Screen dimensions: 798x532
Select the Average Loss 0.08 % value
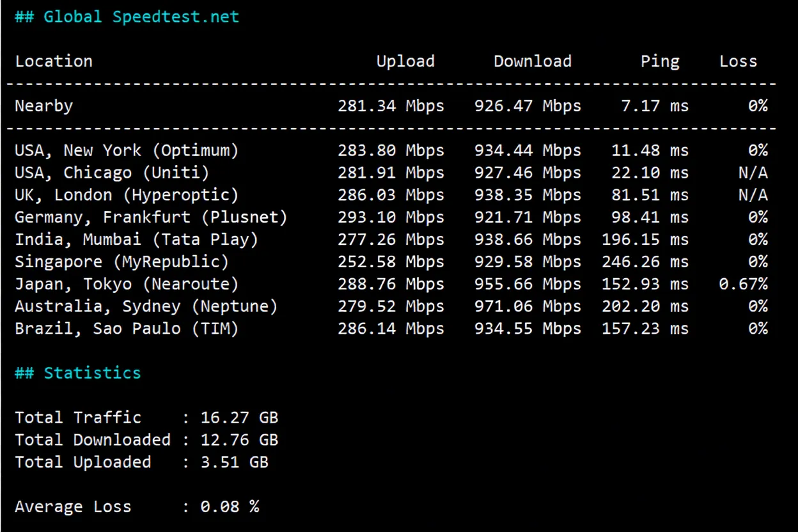pos(229,506)
